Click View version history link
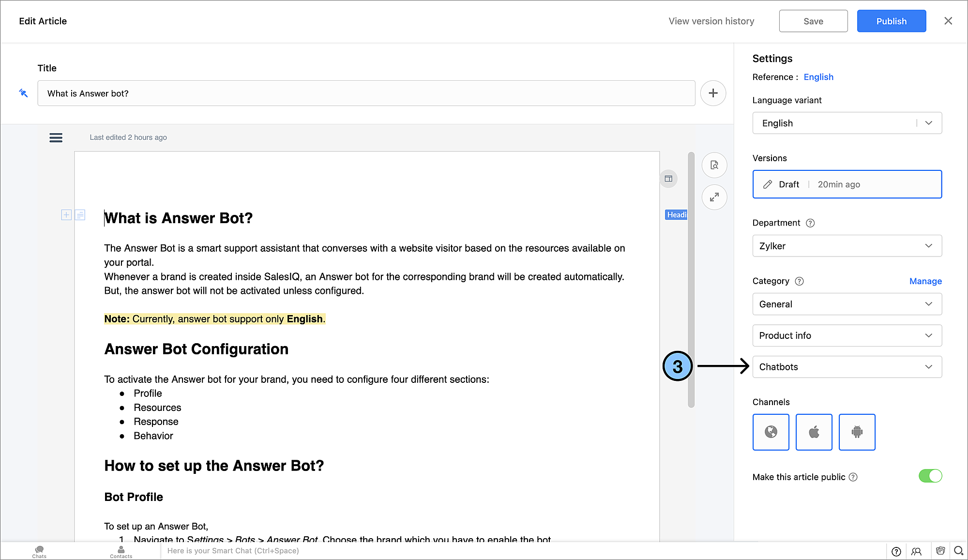This screenshot has width=968, height=560. [711, 21]
